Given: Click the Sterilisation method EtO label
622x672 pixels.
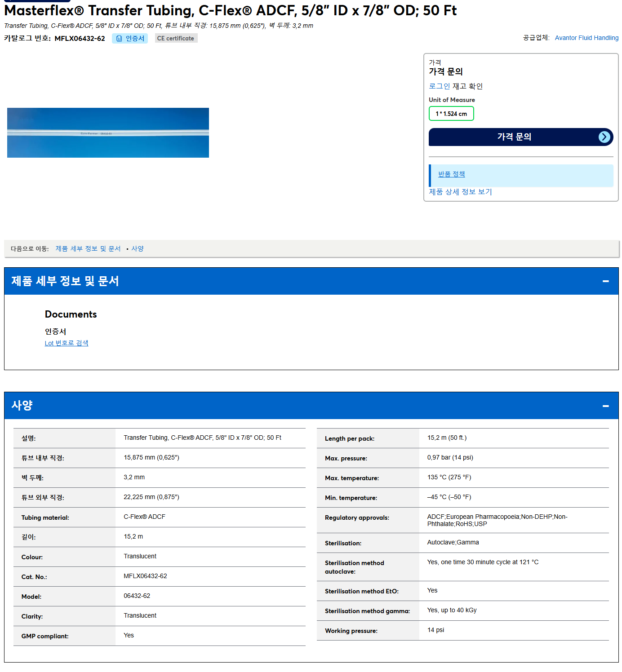Looking at the screenshot, I should [x=362, y=592].
